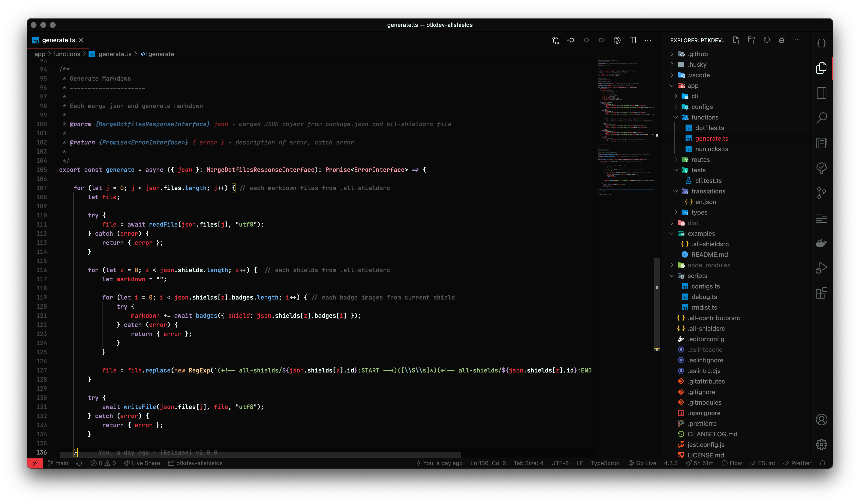The height and width of the screenshot is (504, 860).
Task: Toggle ESLint status in status bar
Action: [762, 463]
